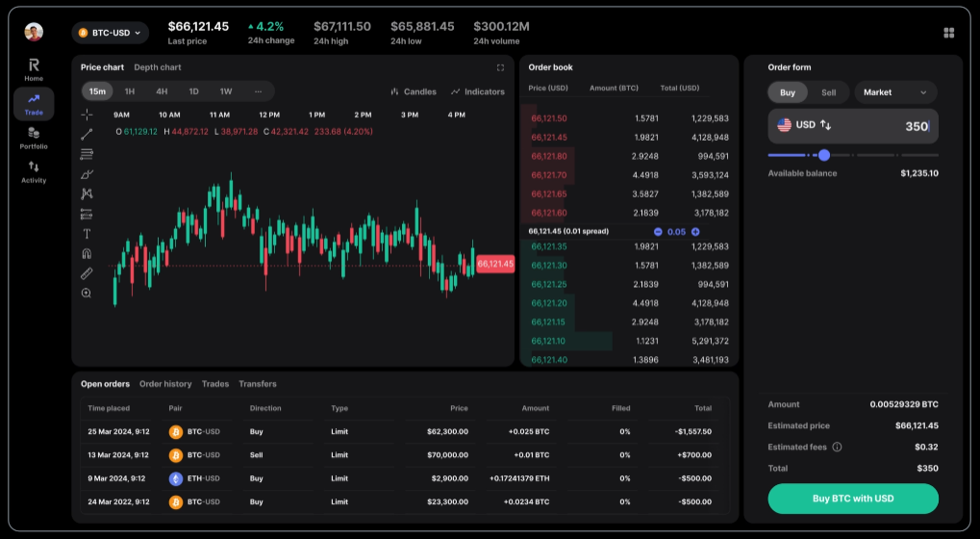Image resolution: width=980 pixels, height=539 pixels.
Task: Switch to the Depth chart tab
Action: click(x=158, y=67)
